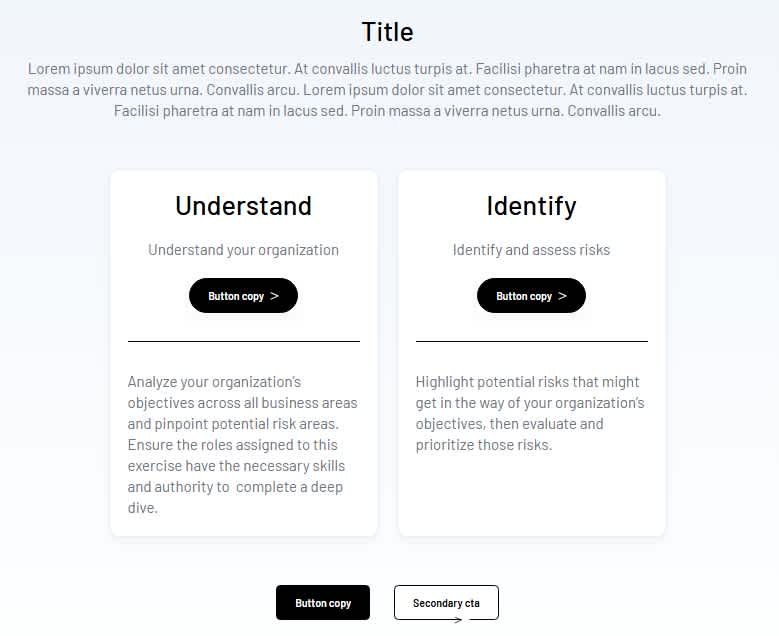Click the page Title heading
Image resolution: width=779 pixels, height=636 pixels.
click(388, 32)
